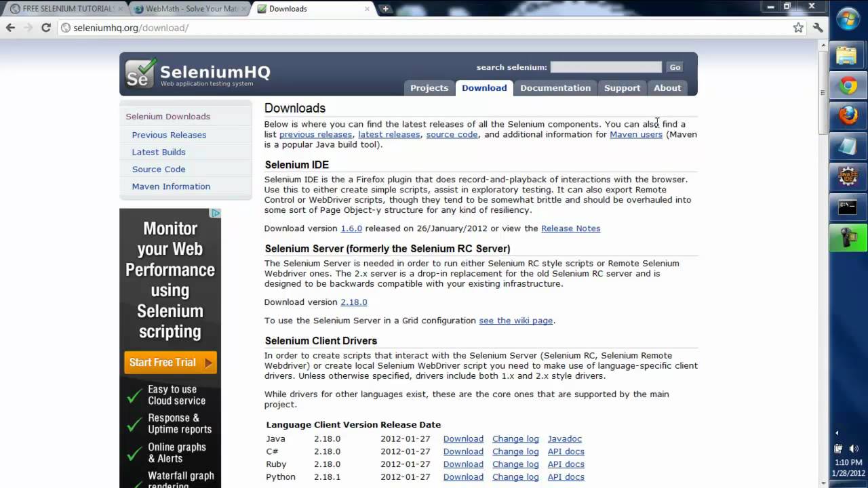
Task: Open the Java Change log
Action: pyautogui.click(x=515, y=439)
